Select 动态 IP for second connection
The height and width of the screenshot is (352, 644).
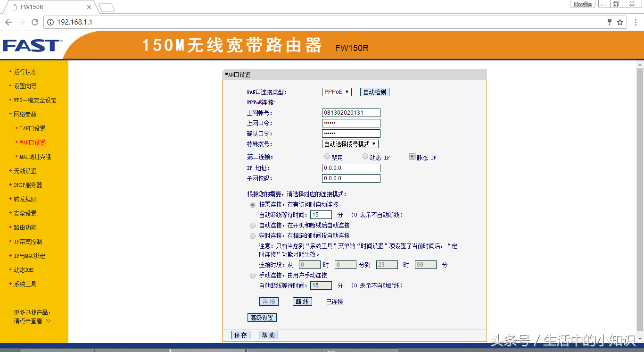tap(365, 157)
